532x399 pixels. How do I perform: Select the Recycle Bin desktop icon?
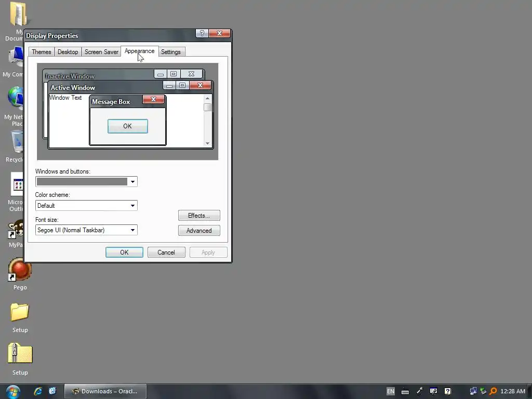[15, 147]
